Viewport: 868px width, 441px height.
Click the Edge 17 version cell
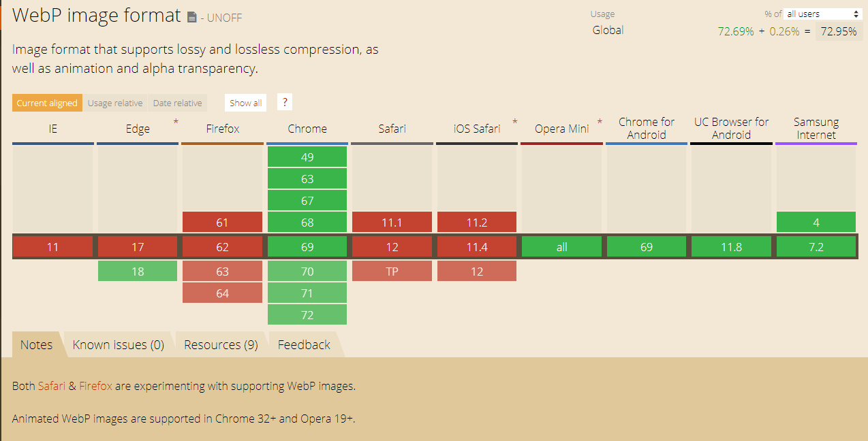pos(138,247)
